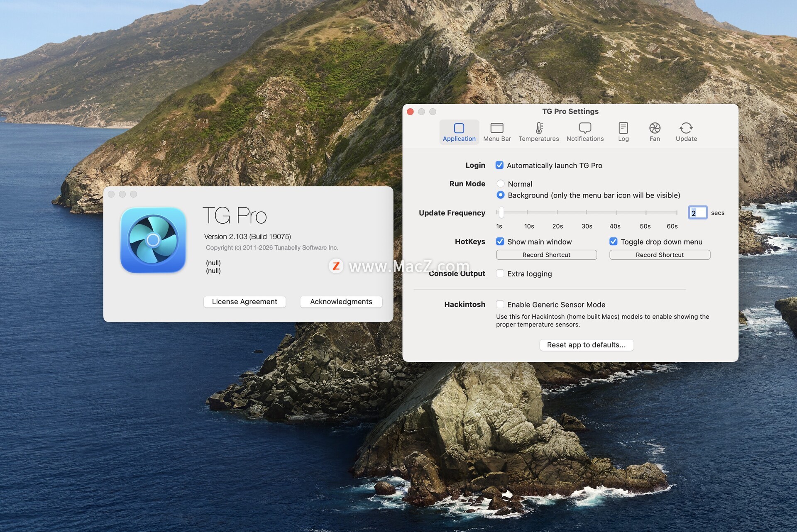Screen dimensions: 797x532
Task: Select the Normal run mode
Action: pyautogui.click(x=501, y=183)
